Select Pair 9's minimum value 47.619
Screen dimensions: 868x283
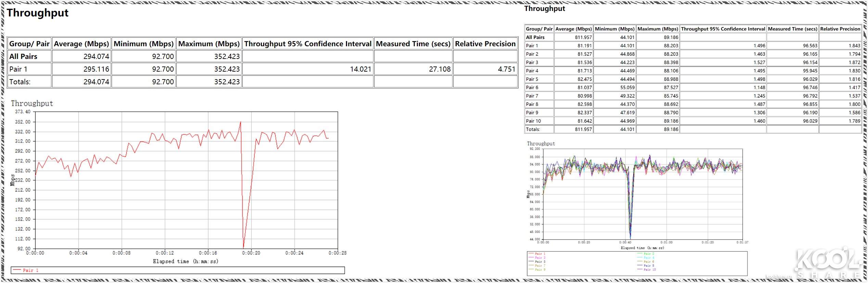click(627, 113)
